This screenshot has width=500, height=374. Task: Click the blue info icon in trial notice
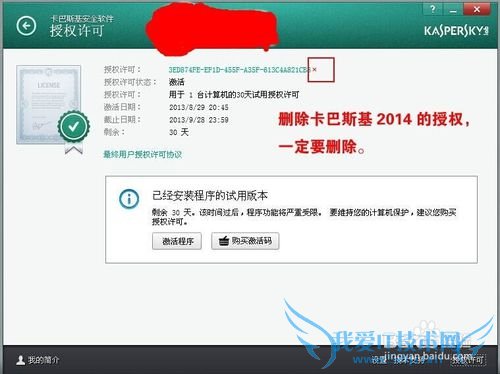[x=129, y=199]
